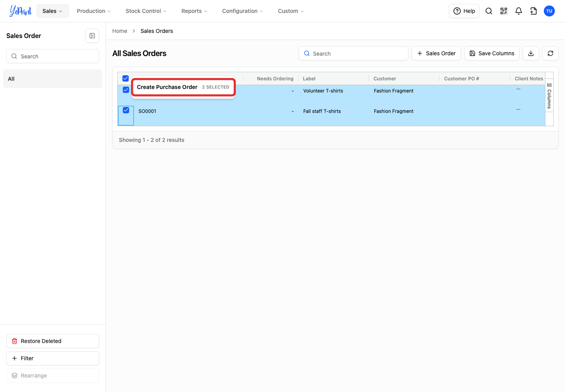Viewport: 565px width, 392px height.
Task: Expand the Production menu
Action: click(94, 11)
